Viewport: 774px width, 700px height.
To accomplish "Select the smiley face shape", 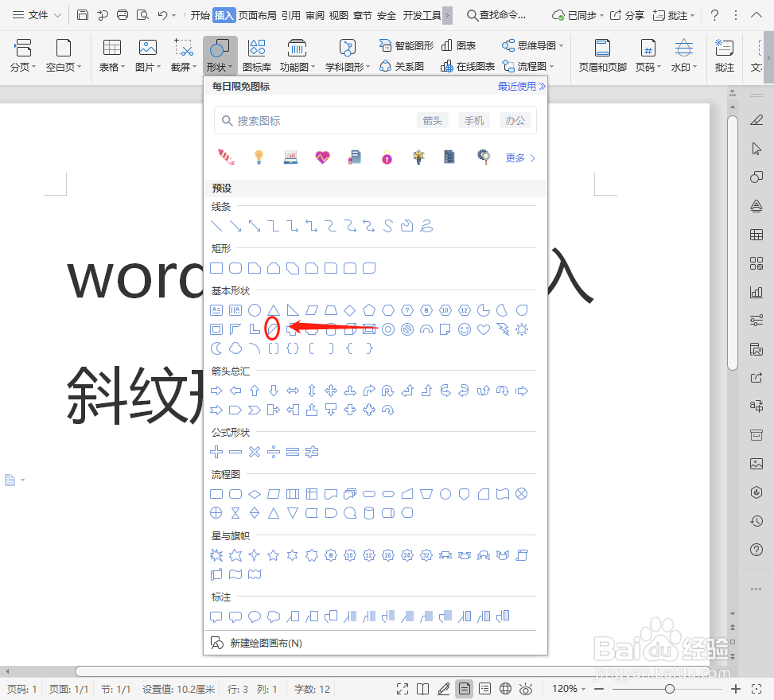I will 465,329.
